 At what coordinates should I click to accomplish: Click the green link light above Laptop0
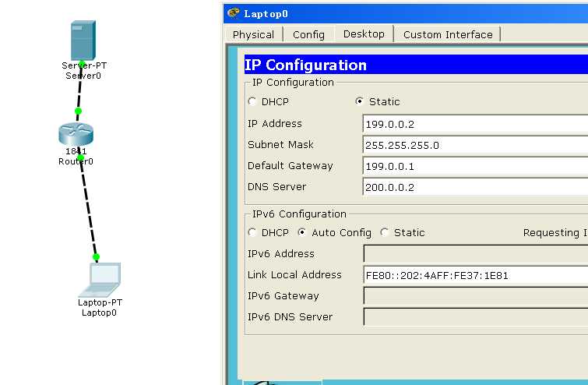tap(96, 257)
